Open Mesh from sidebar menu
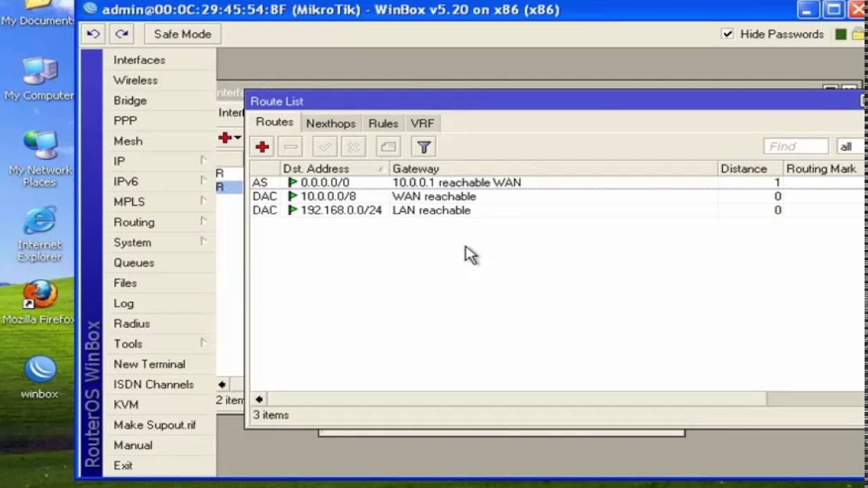868x488 pixels. tap(128, 141)
